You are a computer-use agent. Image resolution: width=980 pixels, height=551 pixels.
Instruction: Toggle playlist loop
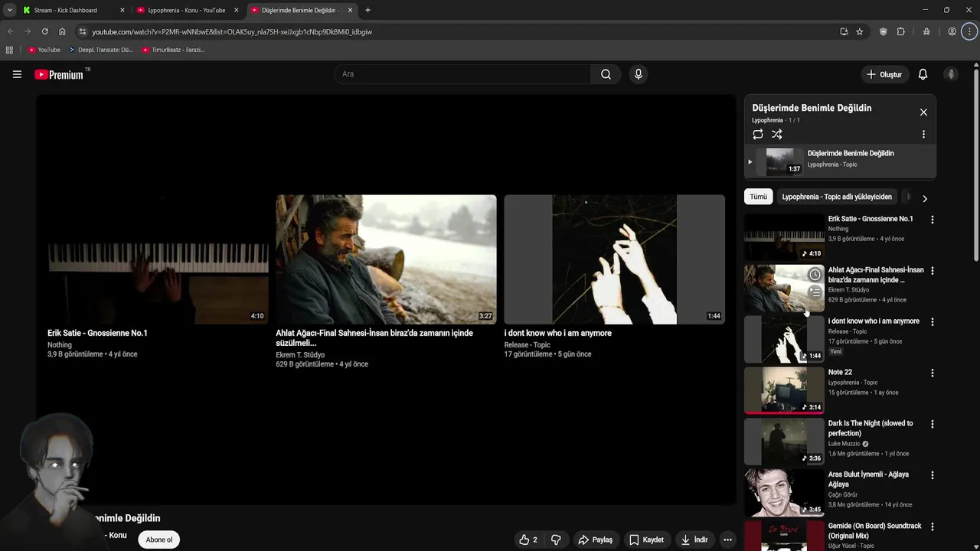(x=757, y=134)
